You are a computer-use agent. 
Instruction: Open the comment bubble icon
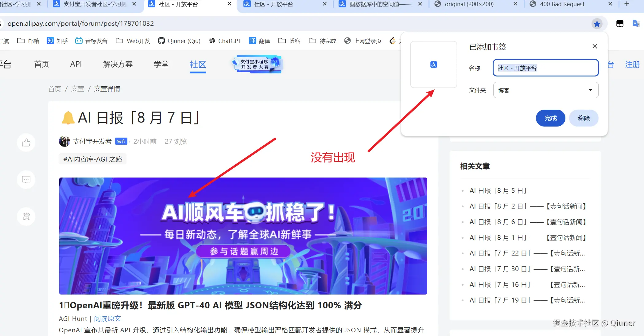coord(26,179)
